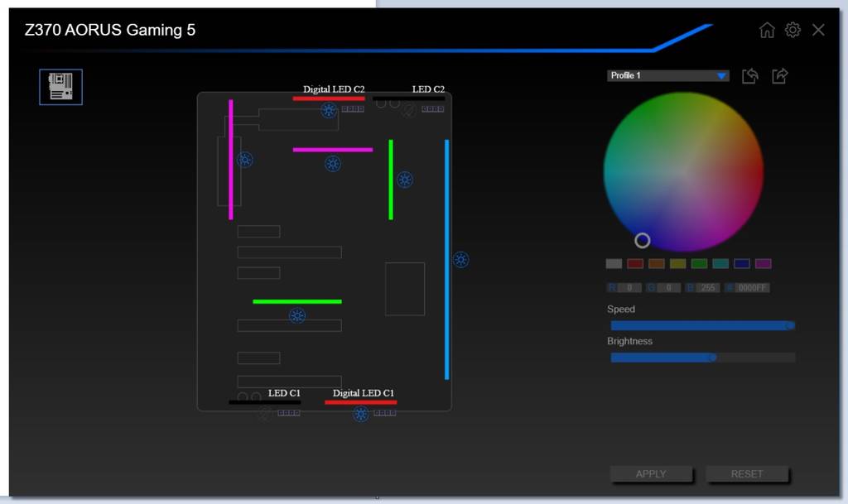
Task: Click the Digital LED C1 label
Action: [x=364, y=393]
